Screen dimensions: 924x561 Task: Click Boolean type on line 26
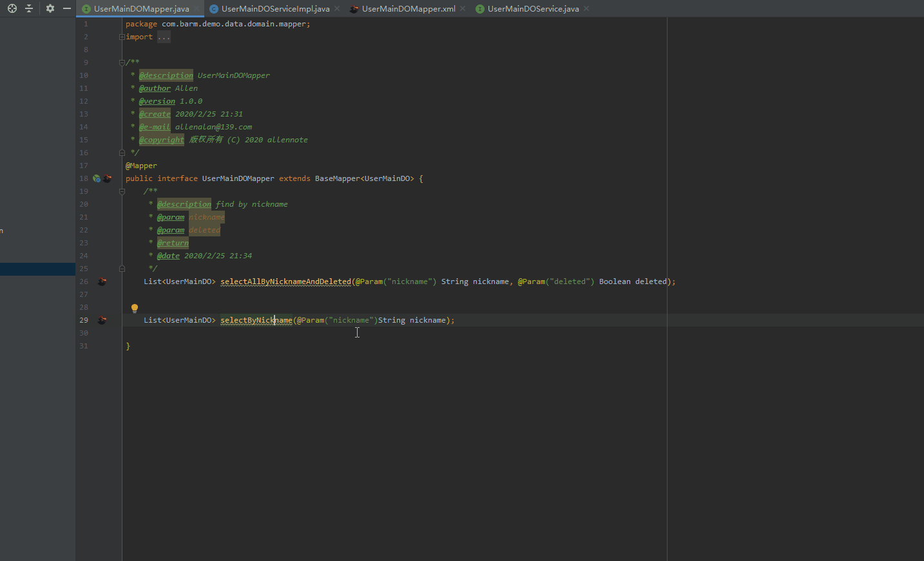click(x=615, y=281)
